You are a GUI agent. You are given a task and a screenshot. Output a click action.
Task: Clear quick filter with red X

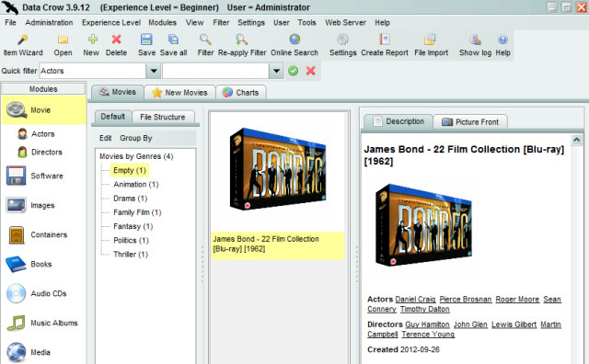pos(311,71)
